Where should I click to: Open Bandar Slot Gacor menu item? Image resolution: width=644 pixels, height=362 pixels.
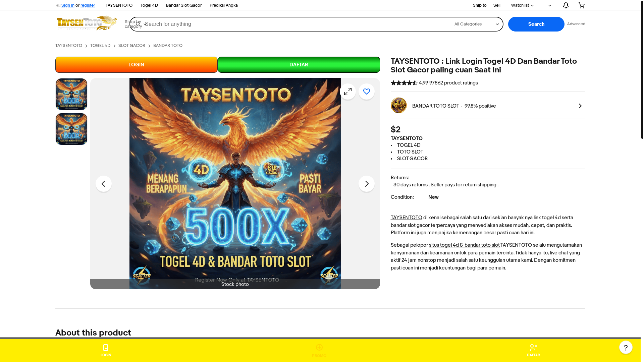(x=184, y=5)
